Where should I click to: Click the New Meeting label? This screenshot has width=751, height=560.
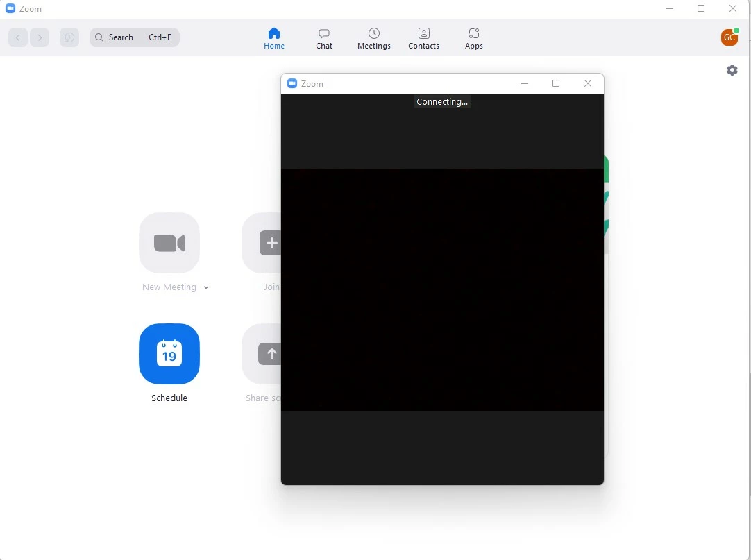[x=169, y=287]
